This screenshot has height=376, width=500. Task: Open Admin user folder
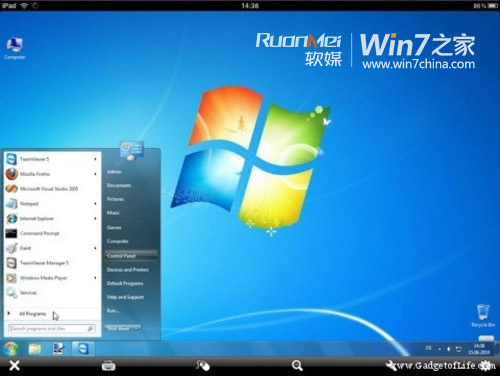pos(114,172)
